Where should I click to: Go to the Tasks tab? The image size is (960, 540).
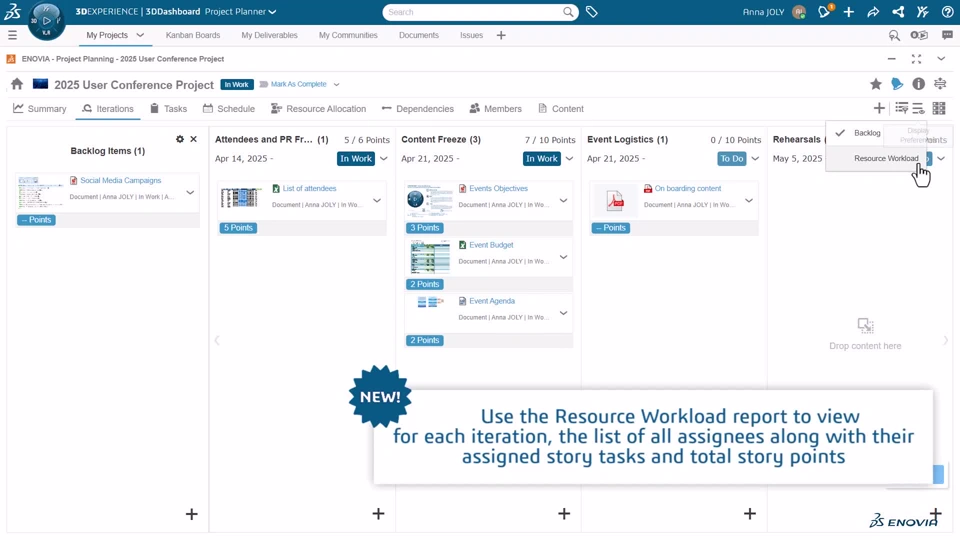168,108
